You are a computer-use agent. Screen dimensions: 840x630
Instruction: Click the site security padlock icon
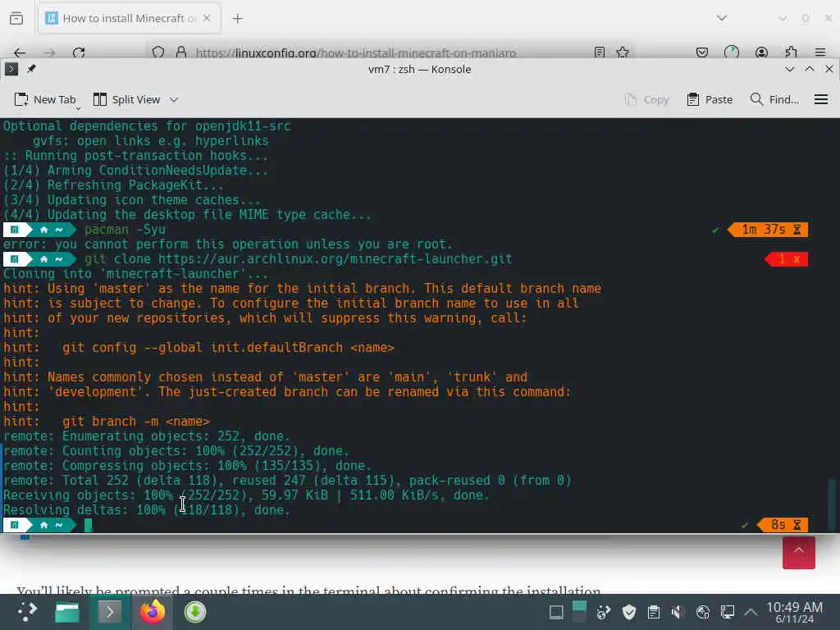(181, 52)
